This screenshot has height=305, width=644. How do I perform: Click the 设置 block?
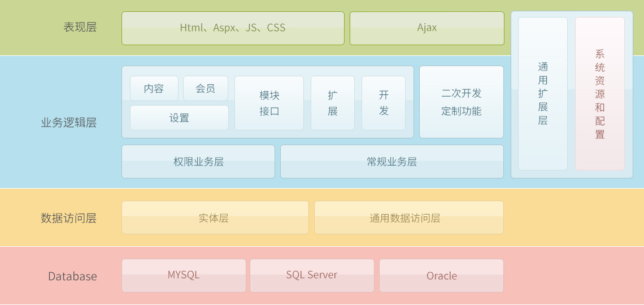click(179, 118)
